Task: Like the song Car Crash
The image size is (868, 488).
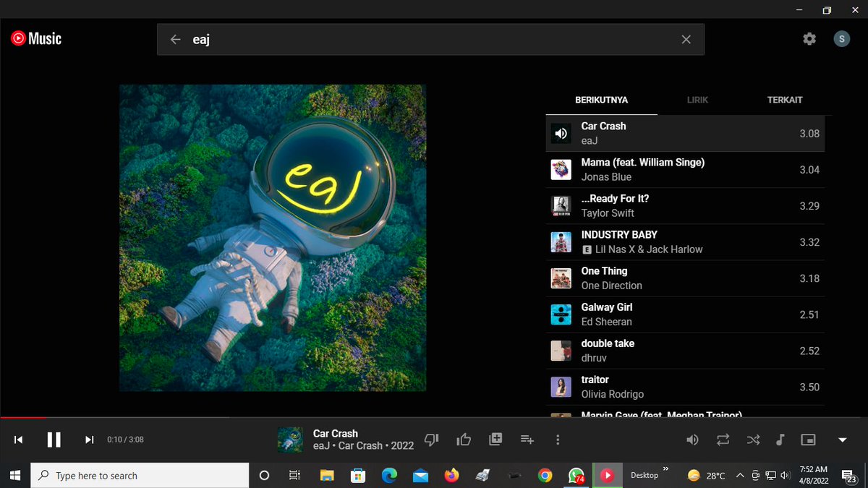Action: (x=464, y=440)
